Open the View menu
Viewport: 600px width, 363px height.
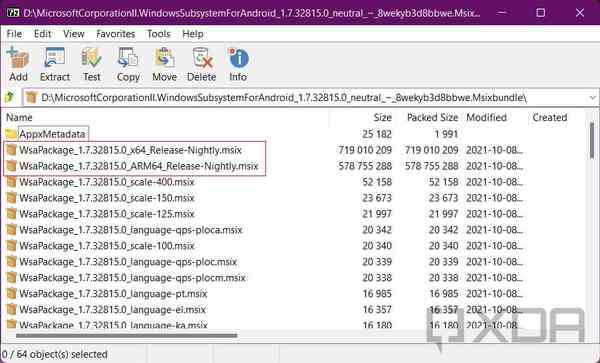pos(73,34)
